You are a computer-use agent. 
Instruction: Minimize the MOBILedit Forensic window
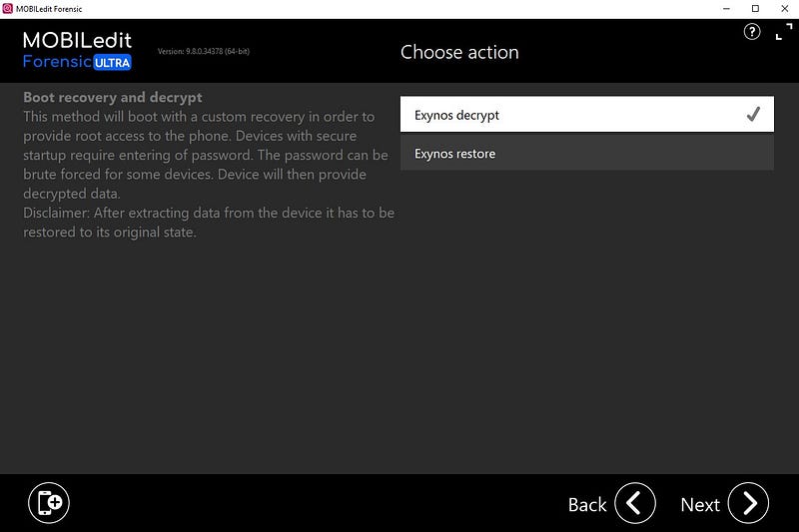tap(726, 9)
